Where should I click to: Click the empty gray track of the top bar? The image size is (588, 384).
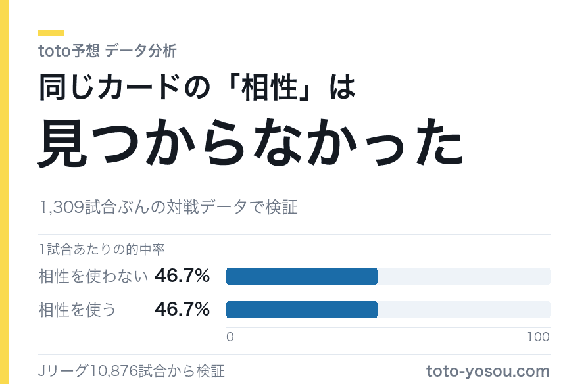[x=464, y=276]
